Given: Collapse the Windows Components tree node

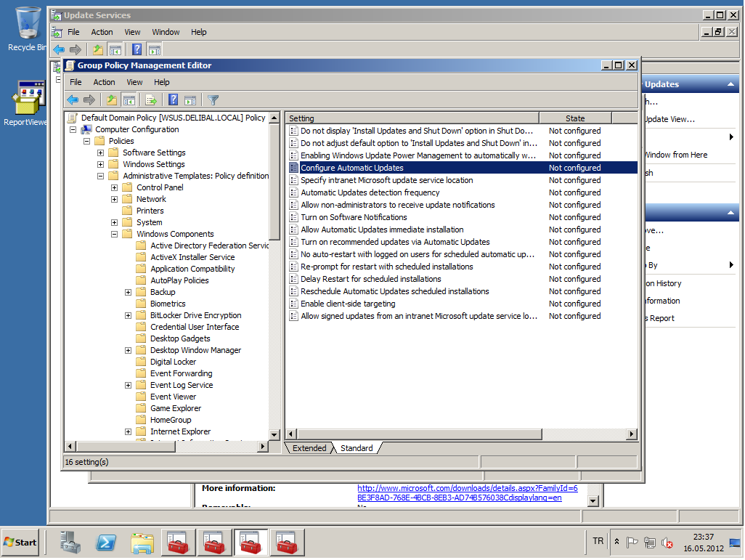Looking at the screenshot, I should [115, 235].
